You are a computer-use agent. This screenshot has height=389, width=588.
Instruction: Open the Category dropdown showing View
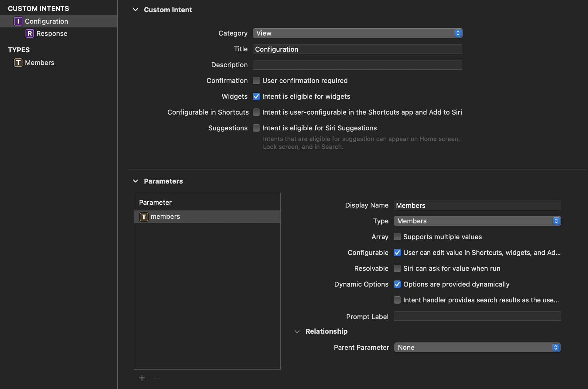point(357,33)
